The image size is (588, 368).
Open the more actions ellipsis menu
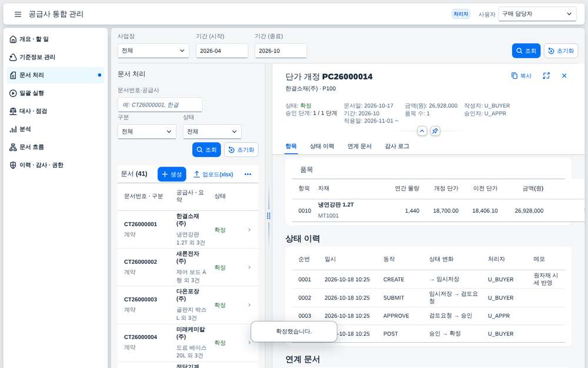pos(248,174)
